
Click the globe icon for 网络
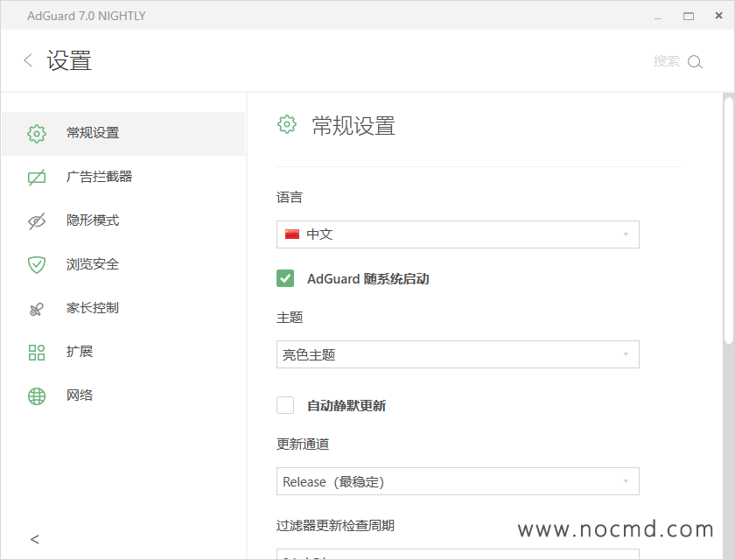tap(37, 396)
